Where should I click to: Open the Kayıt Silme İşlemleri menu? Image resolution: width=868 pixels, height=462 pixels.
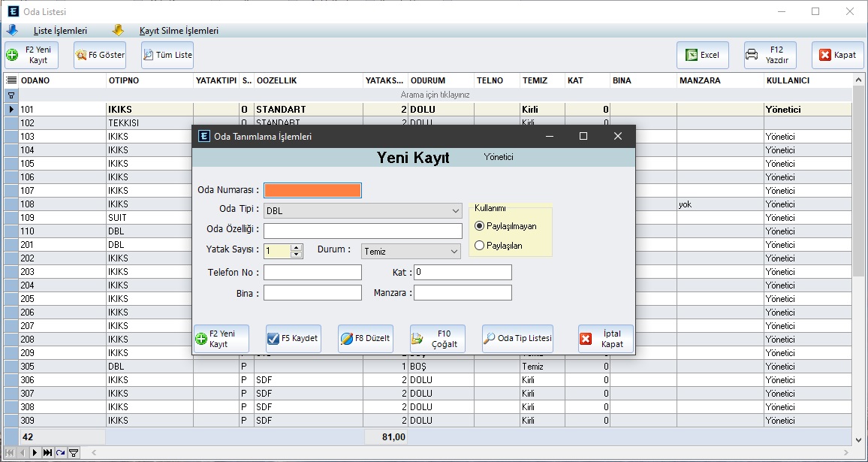pyautogui.click(x=179, y=31)
